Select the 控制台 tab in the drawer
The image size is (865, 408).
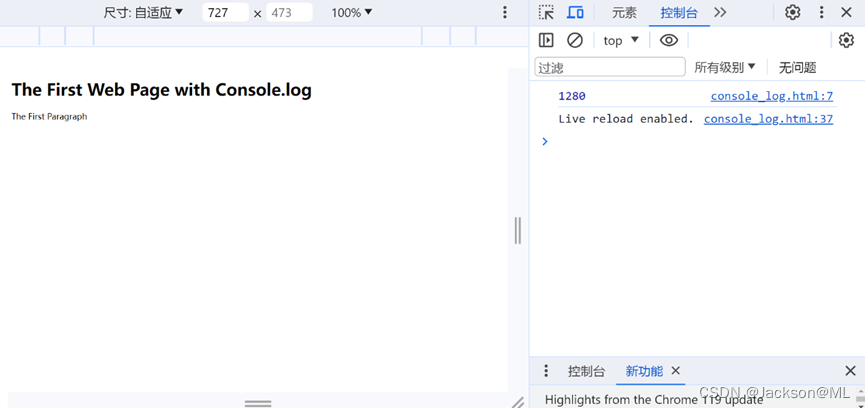(587, 371)
